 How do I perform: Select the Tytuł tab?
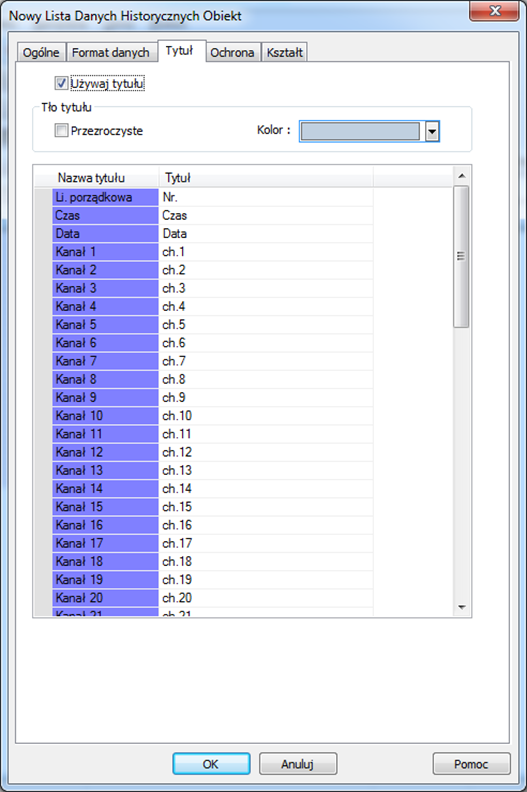pos(181,51)
